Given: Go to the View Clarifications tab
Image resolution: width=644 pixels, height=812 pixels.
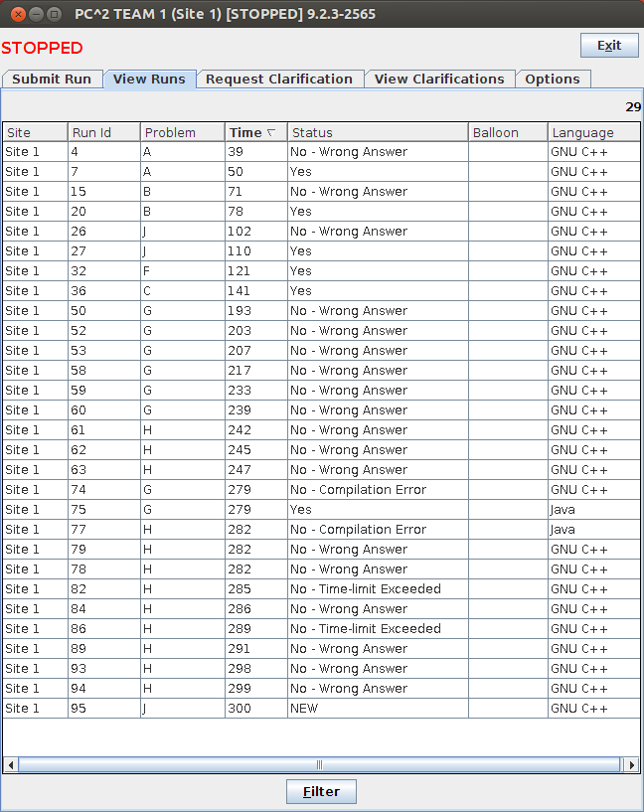Looking at the screenshot, I should pyautogui.click(x=439, y=80).
